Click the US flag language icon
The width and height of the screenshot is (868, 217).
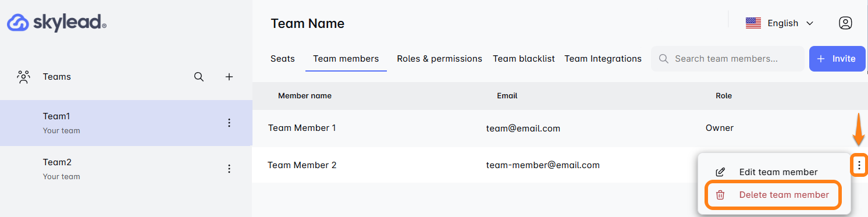point(753,23)
